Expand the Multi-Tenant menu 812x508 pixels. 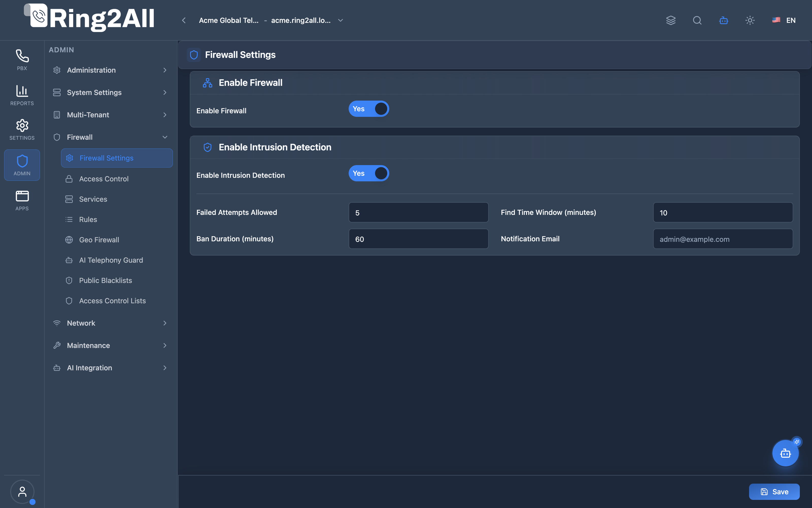coord(110,115)
